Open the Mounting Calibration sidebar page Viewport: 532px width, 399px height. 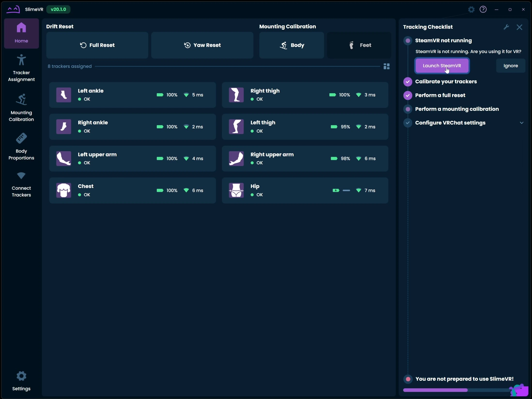(21, 108)
